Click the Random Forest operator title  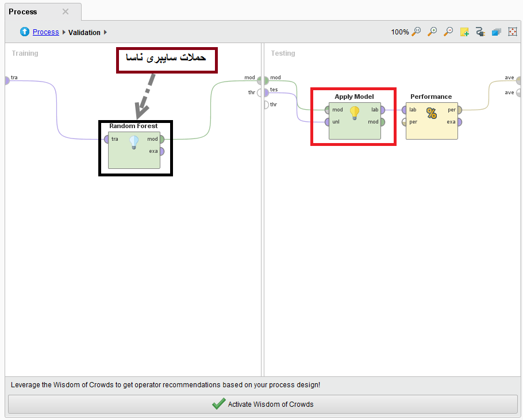coord(133,126)
